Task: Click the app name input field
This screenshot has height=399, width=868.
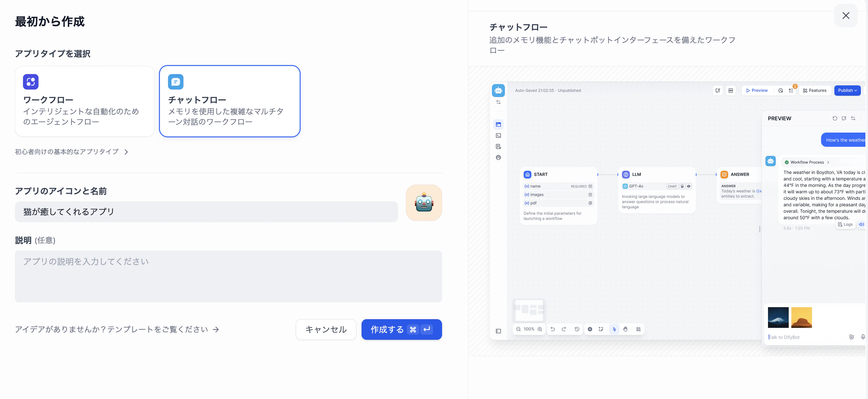Action: click(x=206, y=211)
